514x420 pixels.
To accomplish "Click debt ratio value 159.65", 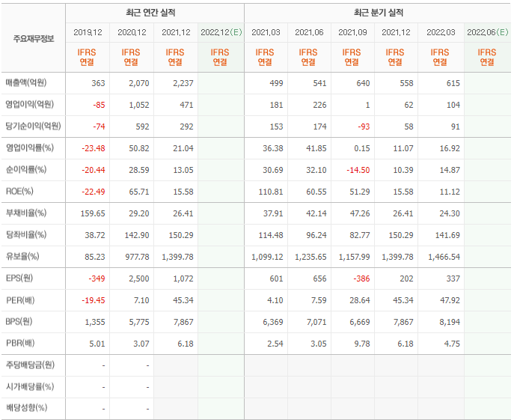I will coord(93,213).
